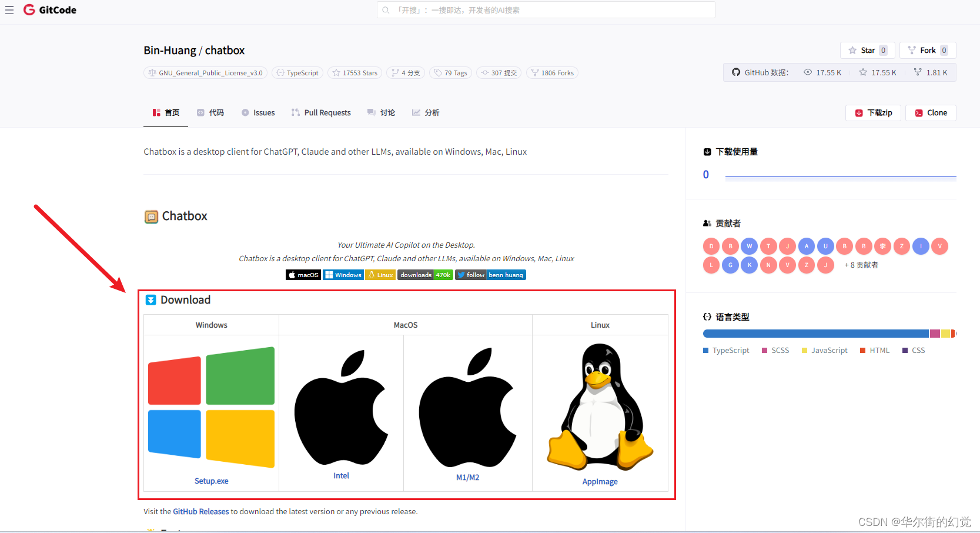This screenshot has height=533, width=980.
Task: Open the Pull Requests tab
Action: pos(321,113)
